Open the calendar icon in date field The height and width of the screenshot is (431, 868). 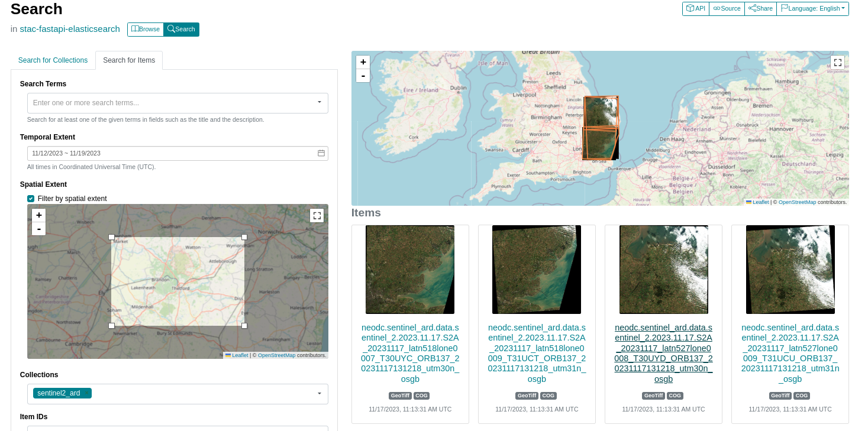tap(321, 153)
